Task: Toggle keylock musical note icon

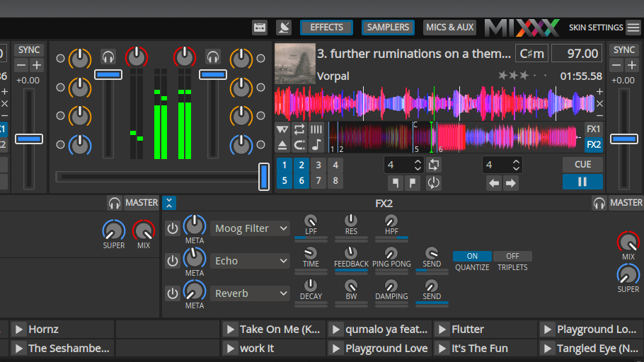Action: tap(316, 145)
